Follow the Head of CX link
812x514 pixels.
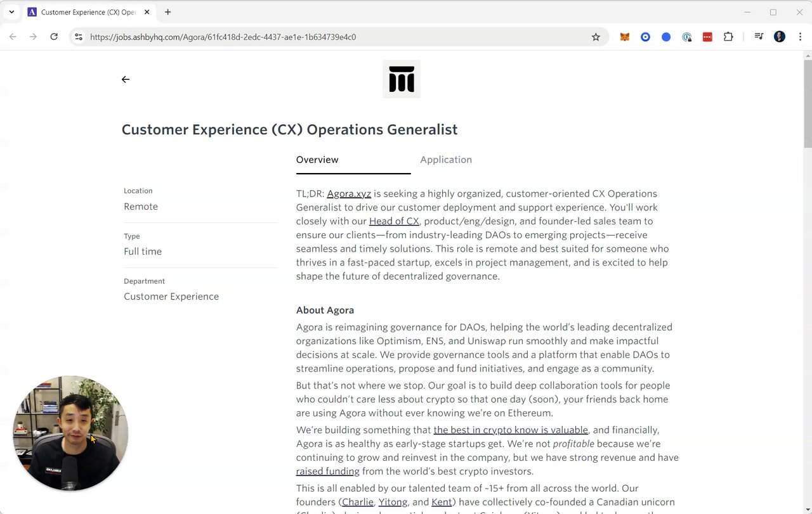click(394, 221)
